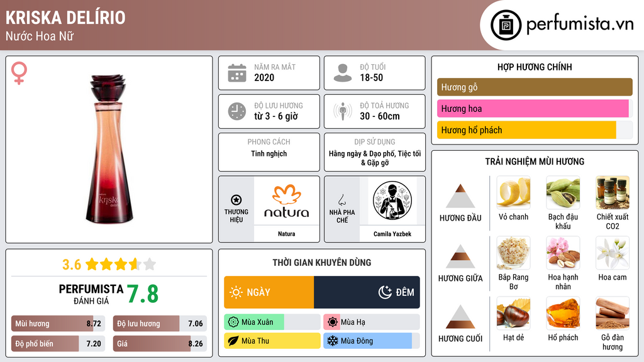Image resolution: width=644 pixels, height=362 pixels.
Task: Click the style value Tinh nghịch
Action: pos(269,153)
